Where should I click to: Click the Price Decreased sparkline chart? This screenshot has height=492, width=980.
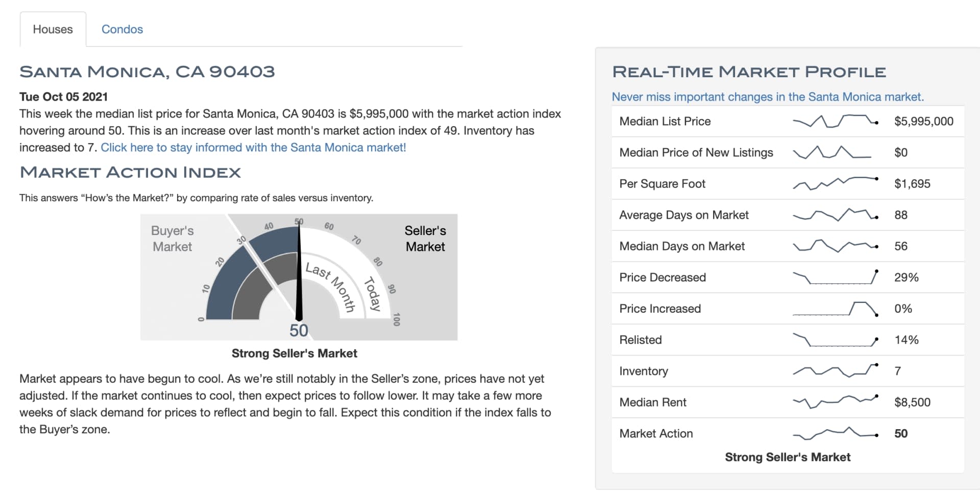click(x=835, y=277)
